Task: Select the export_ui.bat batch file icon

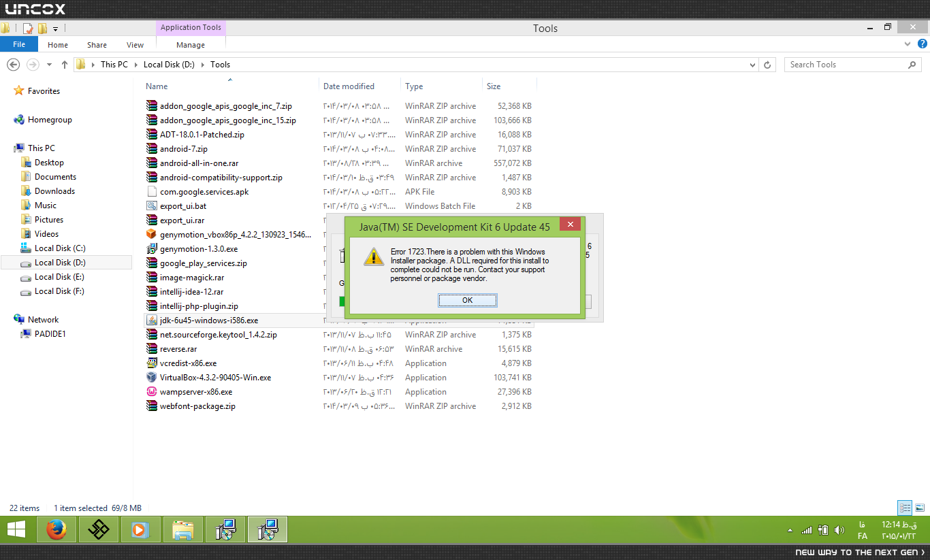Action: (x=152, y=206)
